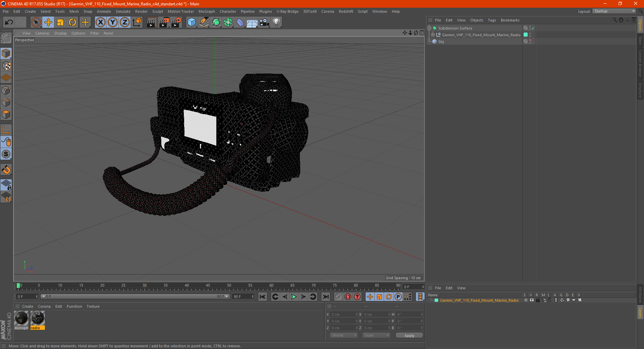Open the Simulate menu
Screen dimensions: 644x349
tap(123, 11)
